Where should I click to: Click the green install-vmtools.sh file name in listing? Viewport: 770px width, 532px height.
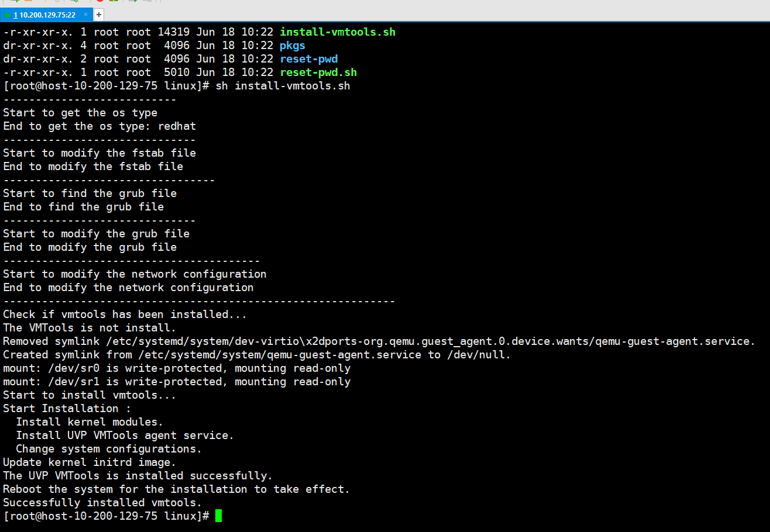click(338, 32)
